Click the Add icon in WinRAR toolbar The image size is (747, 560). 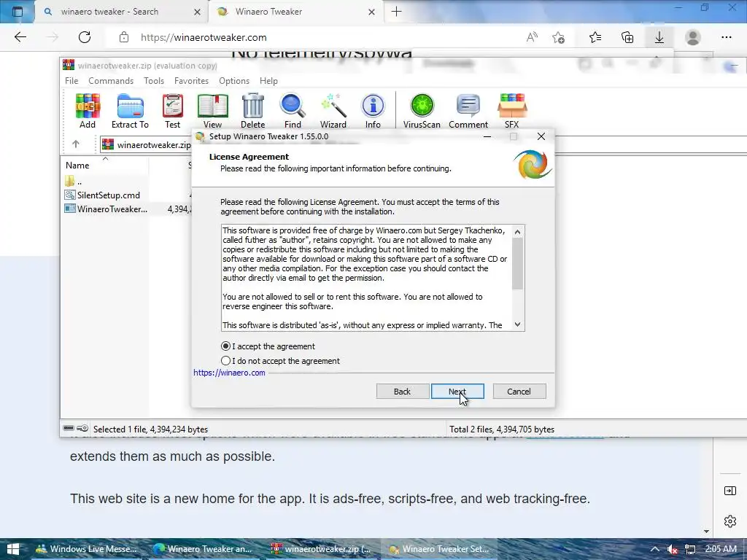[88, 111]
